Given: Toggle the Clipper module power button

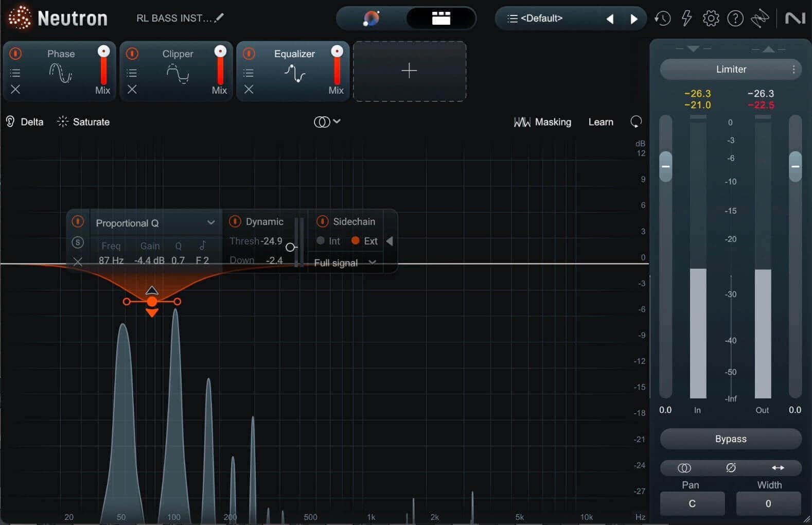Looking at the screenshot, I should [132, 53].
